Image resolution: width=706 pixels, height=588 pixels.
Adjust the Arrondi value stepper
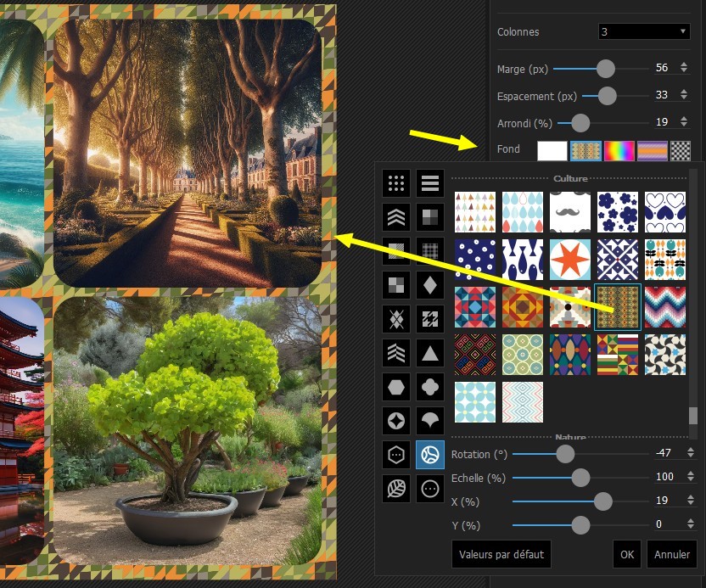pyautogui.click(x=684, y=121)
